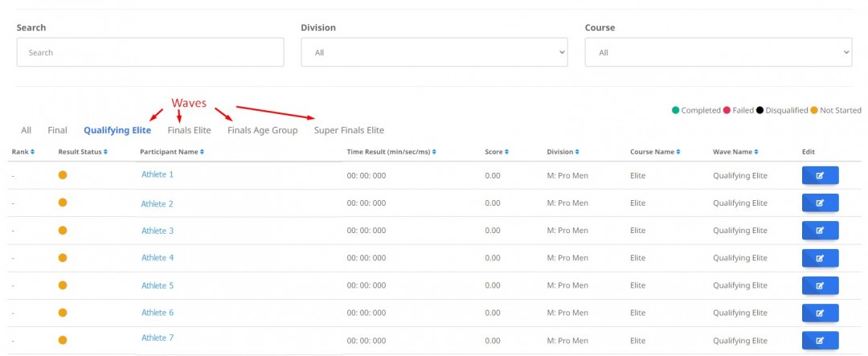Open the Athlete 1 participant link
868x356 pixels.
[x=158, y=174]
